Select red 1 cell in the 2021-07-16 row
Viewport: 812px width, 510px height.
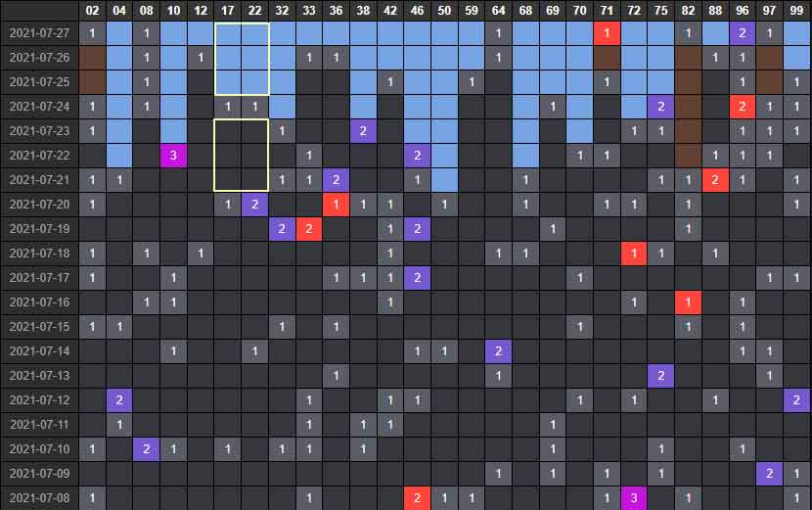(688, 301)
